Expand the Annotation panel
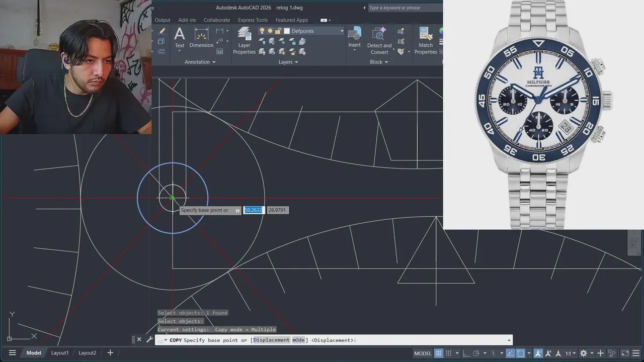This screenshot has width=644, height=362. pos(200,62)
